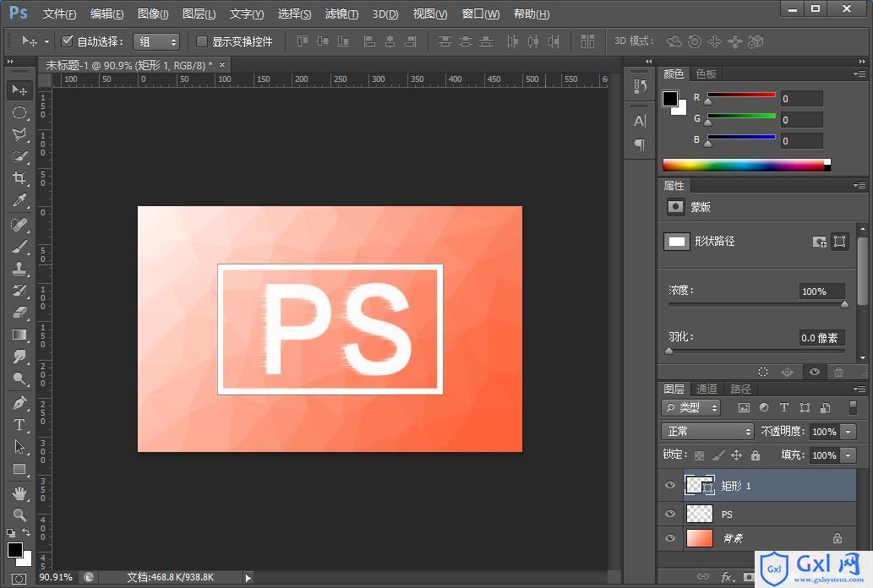873x588 pixels.
Task: Open the 组 auto-select dropdown
Action: point(156,41)
